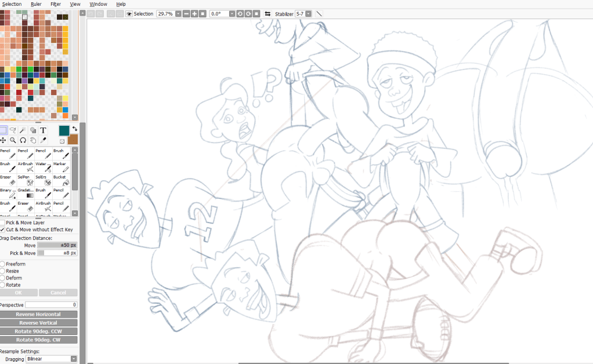Choose the Zoom magnifier tool
This screenshot has width=593, height=364.
tap(12, 140)
